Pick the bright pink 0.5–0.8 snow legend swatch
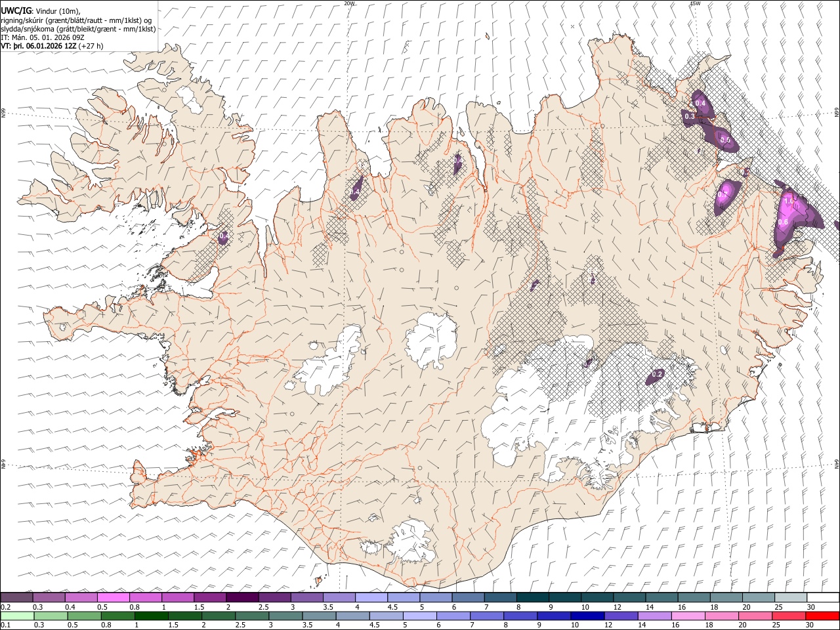The width and height of the screenshot is (840, 630). (113, 597)
